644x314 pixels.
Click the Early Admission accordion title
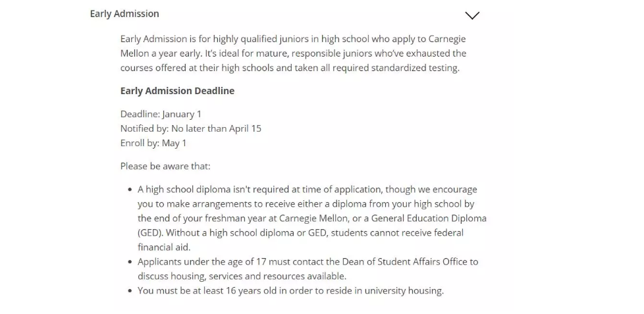124,14
